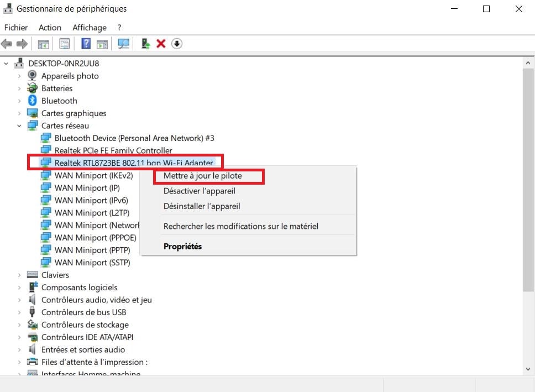Screen dimensions: 535x392
Task: Open the ? help menu
Action: 119,27
